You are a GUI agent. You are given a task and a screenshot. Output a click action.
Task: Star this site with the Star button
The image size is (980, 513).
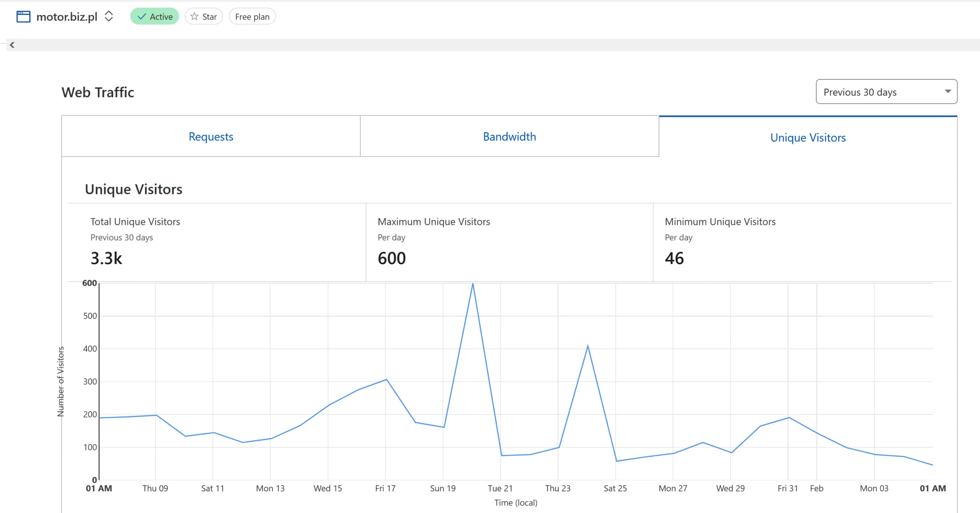pyautogui.click(x=204, y=16)
